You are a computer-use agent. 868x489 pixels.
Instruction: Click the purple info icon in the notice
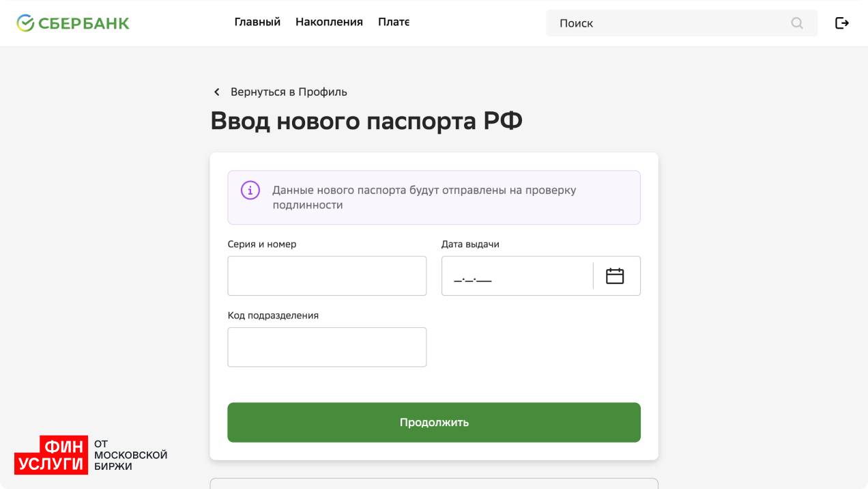point(250,191)
